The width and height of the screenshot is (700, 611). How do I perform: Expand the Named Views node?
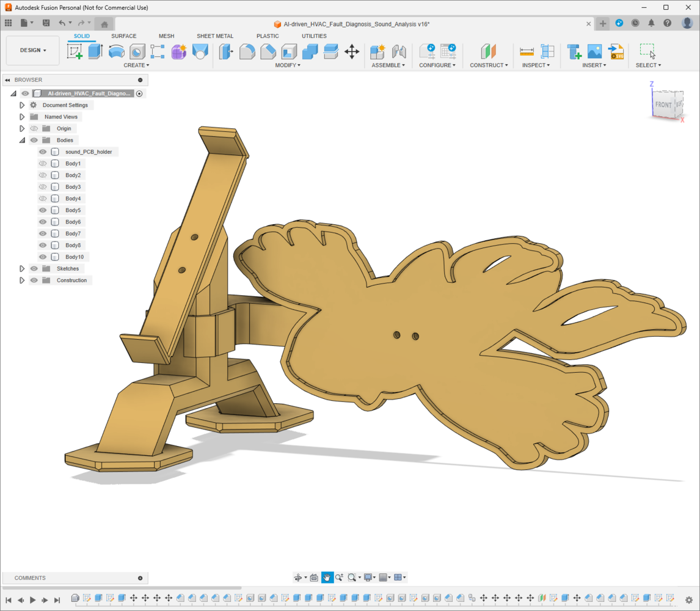pos(22,117)
